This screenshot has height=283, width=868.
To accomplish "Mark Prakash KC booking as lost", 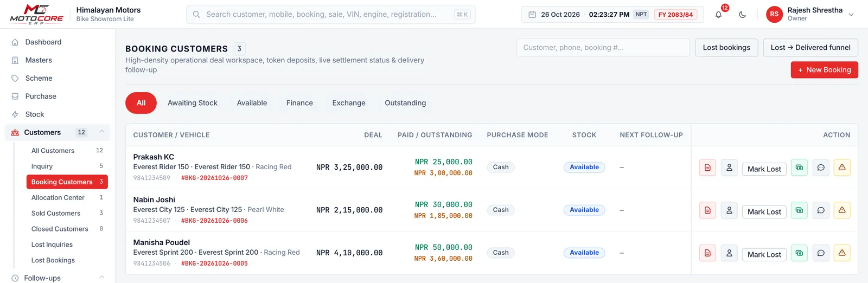I will pos(764,169).
